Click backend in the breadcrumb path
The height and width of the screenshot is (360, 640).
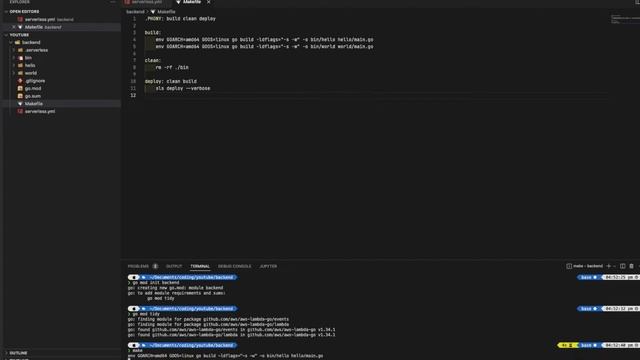(x=135, y=12)
